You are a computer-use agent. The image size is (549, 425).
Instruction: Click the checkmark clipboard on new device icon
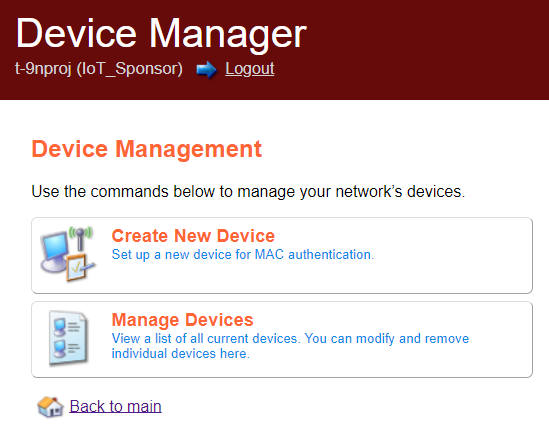tap(77, 268)
